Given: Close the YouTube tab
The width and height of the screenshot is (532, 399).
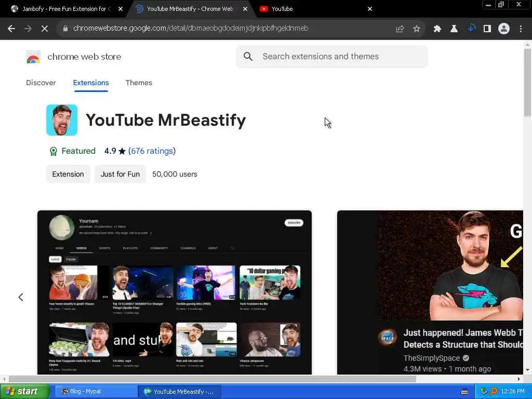Looking at the screenshot, I should point(370,9).
